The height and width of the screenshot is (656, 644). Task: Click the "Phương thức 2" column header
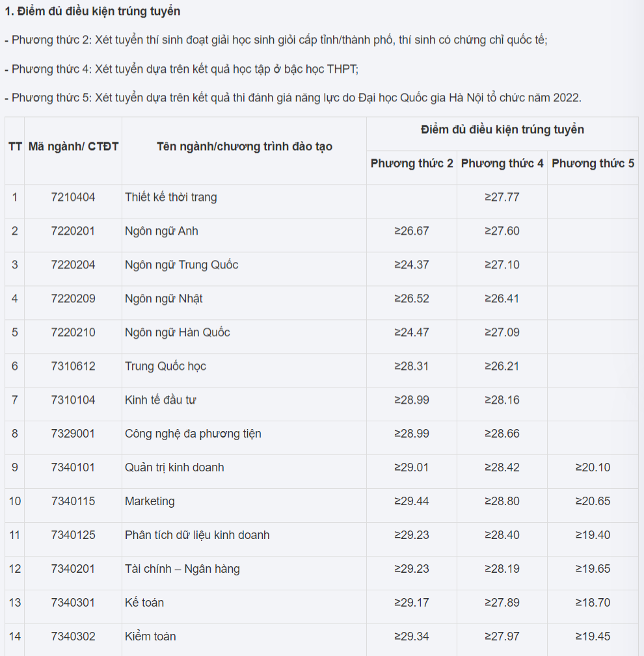pos(412,163)
